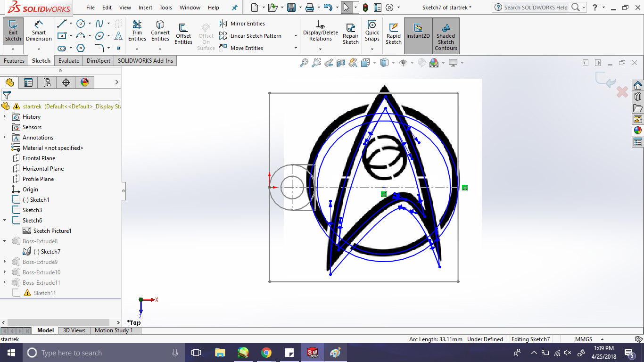Open Google Chrome from the taskbar
Screen dimensions: 644x362
pos(266,353)
